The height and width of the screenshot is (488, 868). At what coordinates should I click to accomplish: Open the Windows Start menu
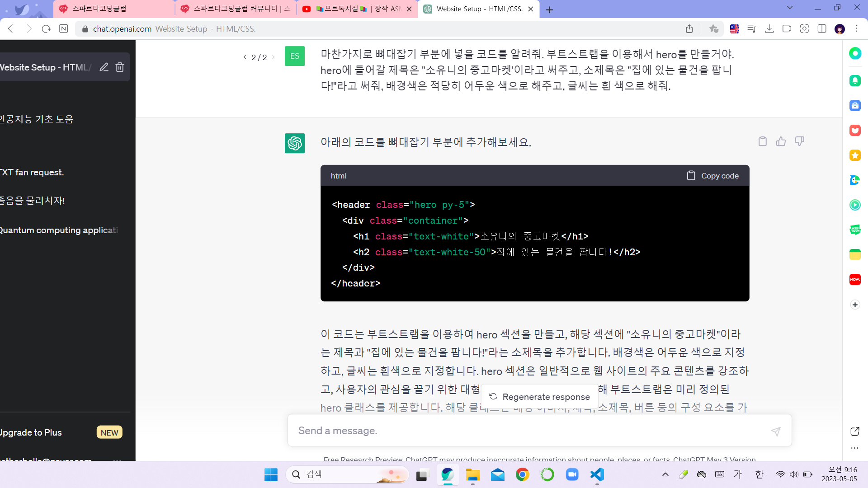(x=271, y=474)
